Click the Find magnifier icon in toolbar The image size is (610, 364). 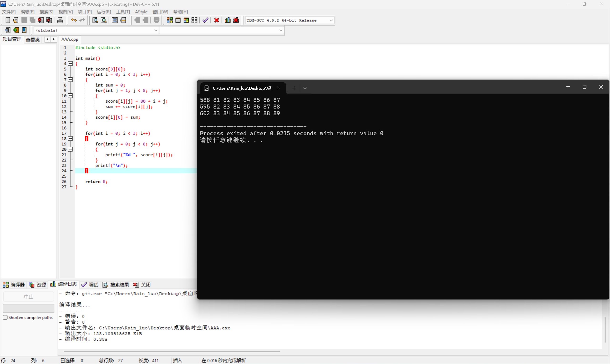pyautogui.click(x=95, y=20)
